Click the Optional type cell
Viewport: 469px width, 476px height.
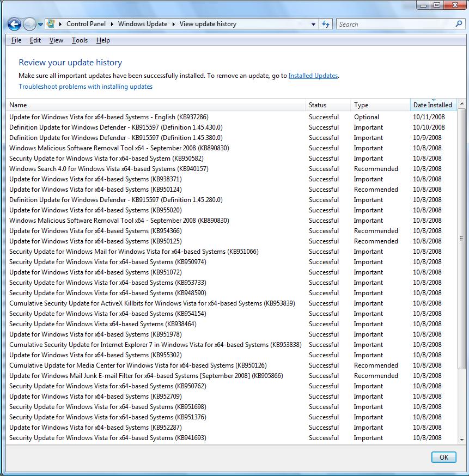point(367,117)
